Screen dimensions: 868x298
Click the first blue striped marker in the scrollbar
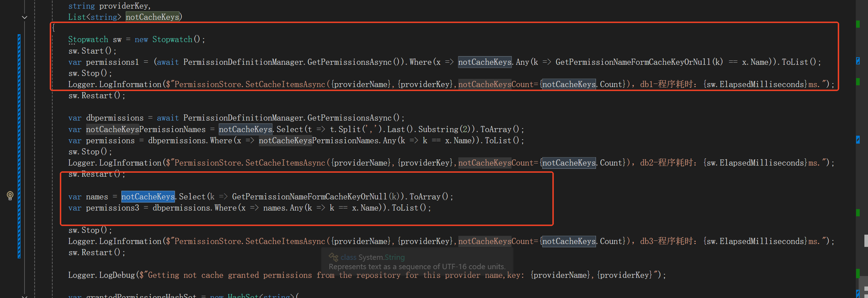tap(858, 61)
